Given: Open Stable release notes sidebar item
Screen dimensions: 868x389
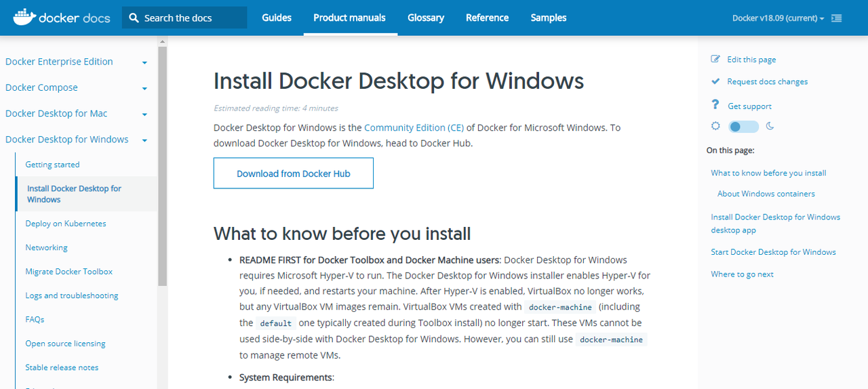Looking at the screenshot, I should click(x=62, y=367).
